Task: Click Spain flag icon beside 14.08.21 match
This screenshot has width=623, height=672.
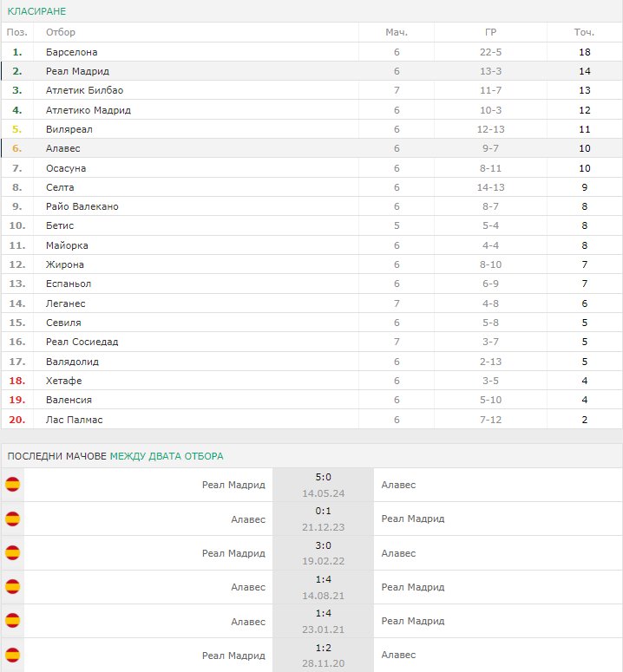Action: click(x=12, y=586)
